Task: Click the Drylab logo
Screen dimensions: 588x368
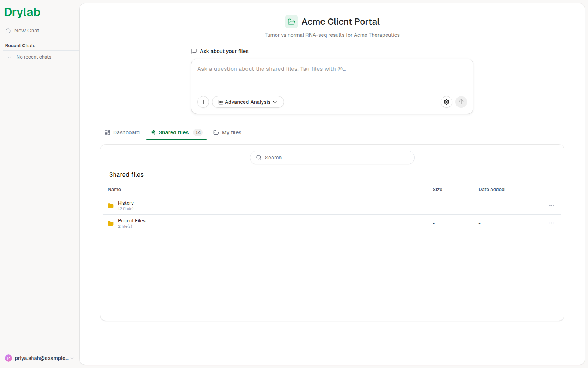Action: coord(22,12)
